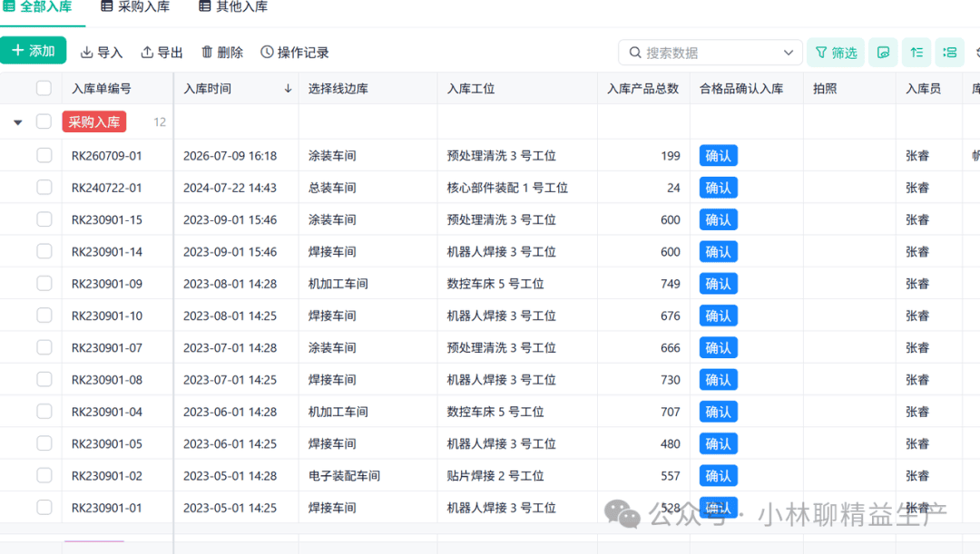Viewport: 980px width, 554px height.
Task: Open 操作记录 operation log
Action: (294, 53)
